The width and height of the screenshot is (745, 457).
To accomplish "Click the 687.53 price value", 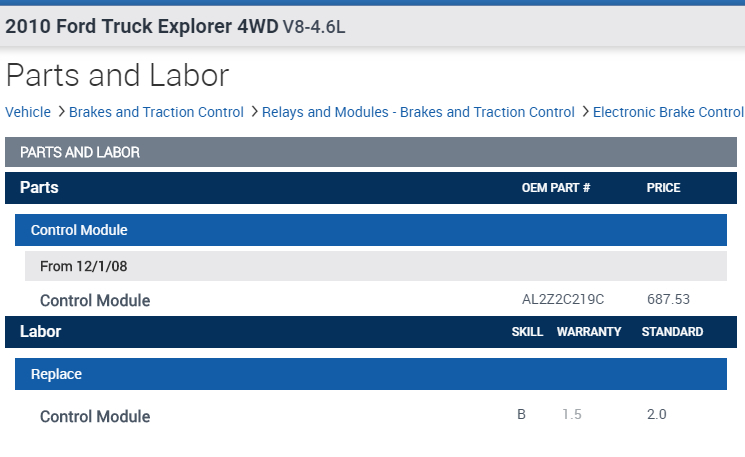I will point(669,300).
